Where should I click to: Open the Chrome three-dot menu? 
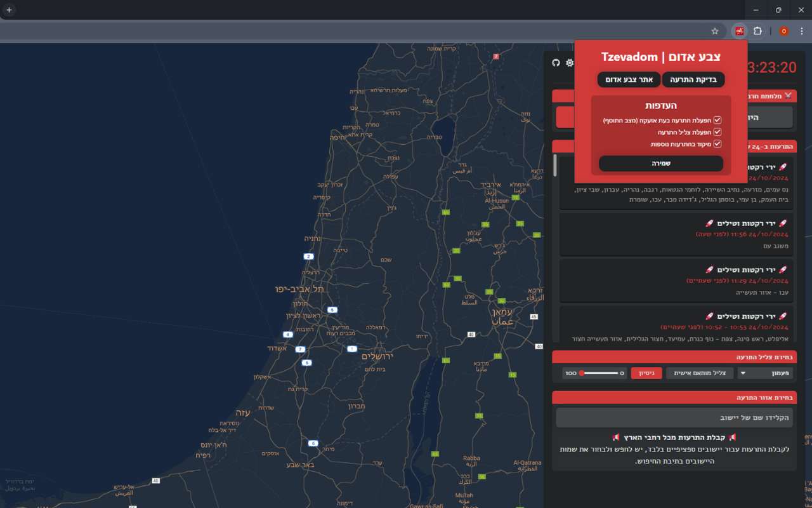802,31
